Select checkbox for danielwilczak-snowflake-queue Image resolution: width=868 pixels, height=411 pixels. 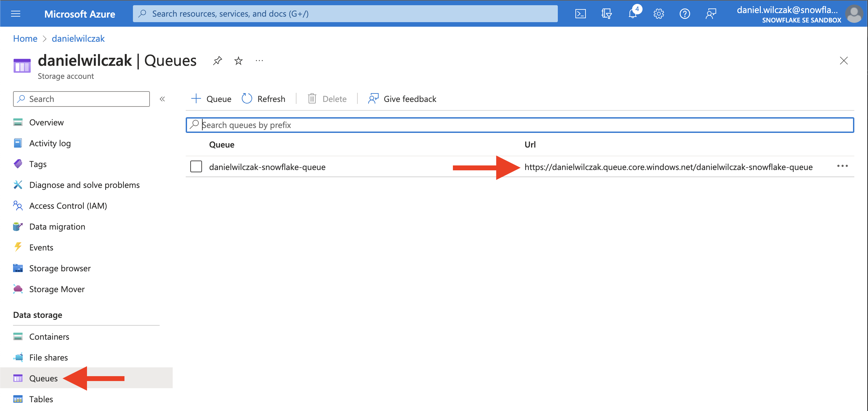(196, 166)
